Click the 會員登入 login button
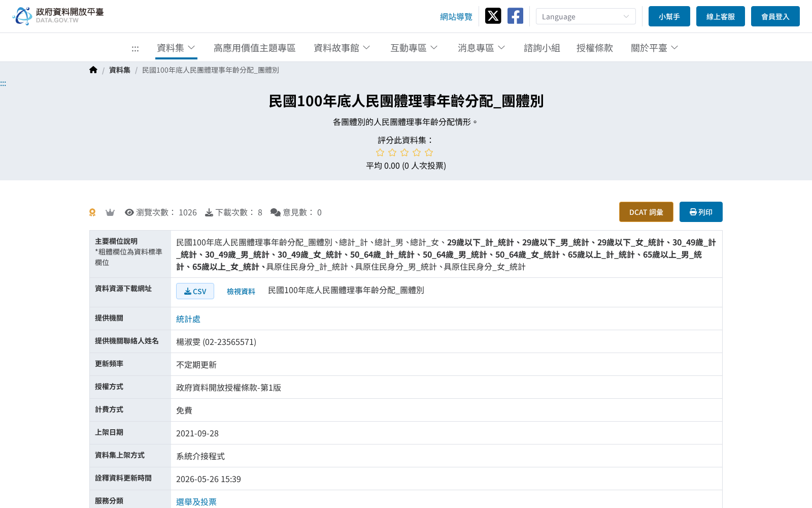The image size is (812, 508). click(x=775, y=16)
